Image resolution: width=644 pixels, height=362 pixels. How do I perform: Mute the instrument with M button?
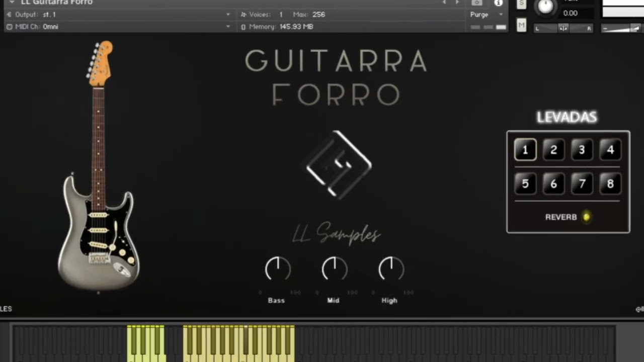point(521,25)
